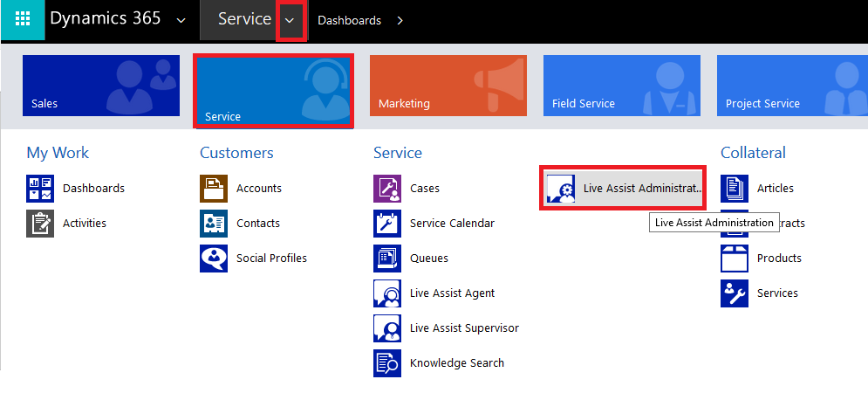
Task: Click the Live Assist Supervisor icon
Action: (387, 328)
